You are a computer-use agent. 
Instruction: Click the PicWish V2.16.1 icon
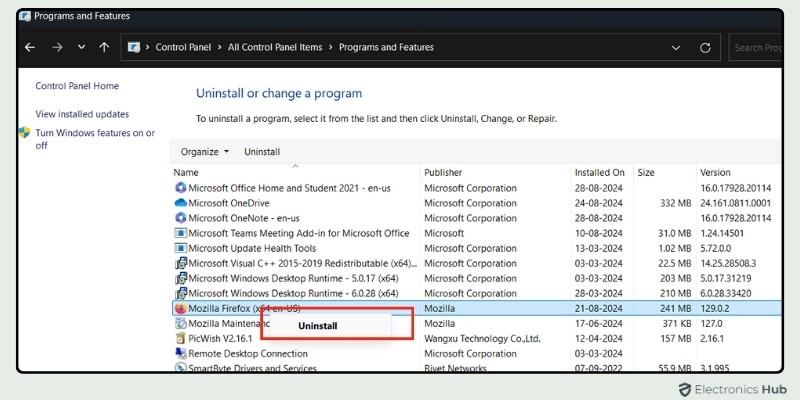coord(181,338)
